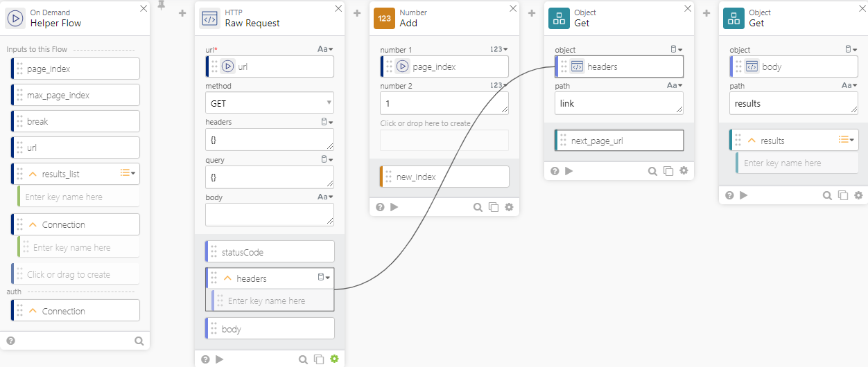Open settings gear on Number Add card

tap(509, 206)
